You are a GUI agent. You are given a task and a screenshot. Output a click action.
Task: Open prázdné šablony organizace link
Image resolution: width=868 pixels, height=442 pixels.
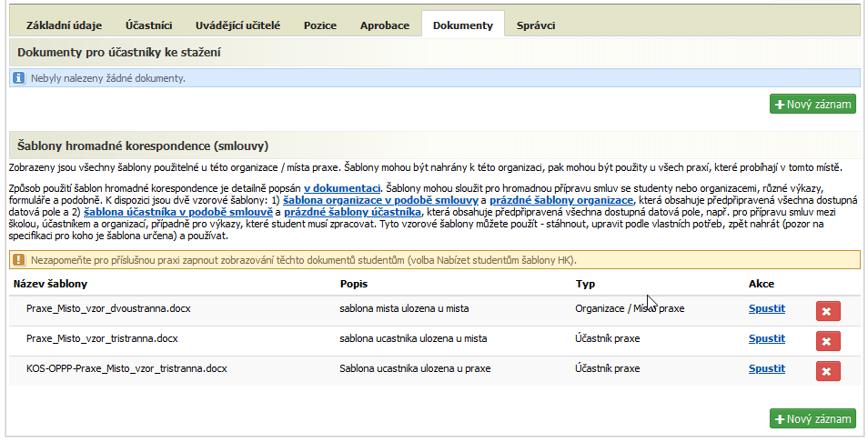(x=561, y=200)
